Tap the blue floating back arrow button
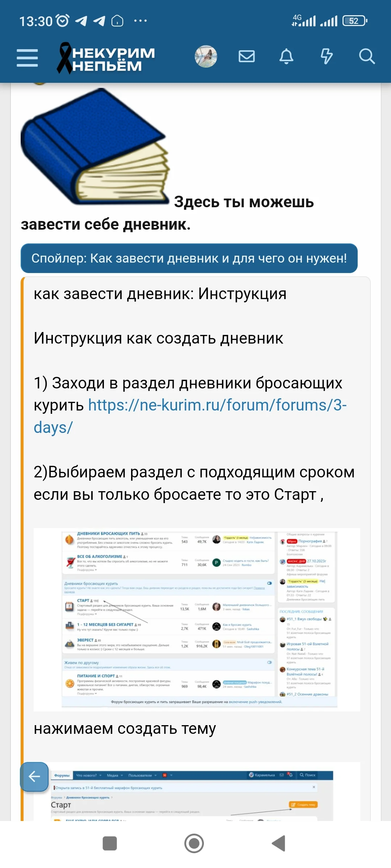This screenshot has width=391, height=868. tap(34, 776)
